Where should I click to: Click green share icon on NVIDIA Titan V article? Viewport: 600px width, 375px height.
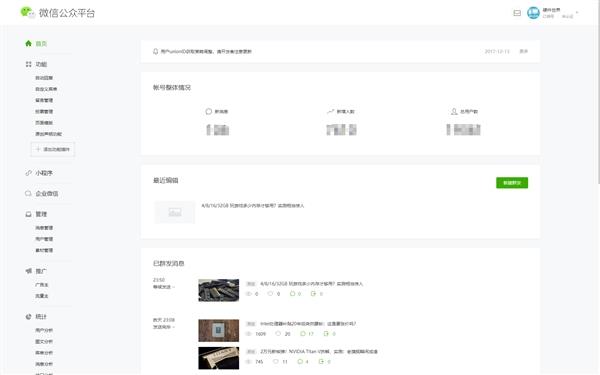click(x=321, y=361)
